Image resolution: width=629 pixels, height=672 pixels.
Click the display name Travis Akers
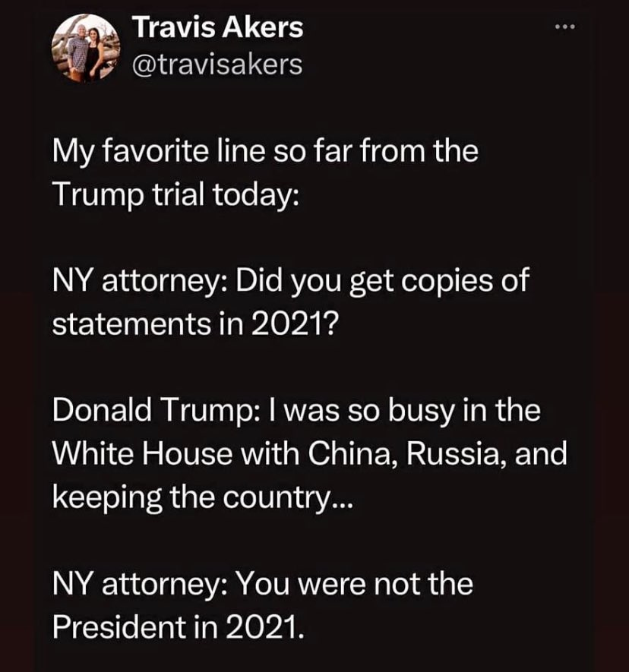(x=218, y=27)
